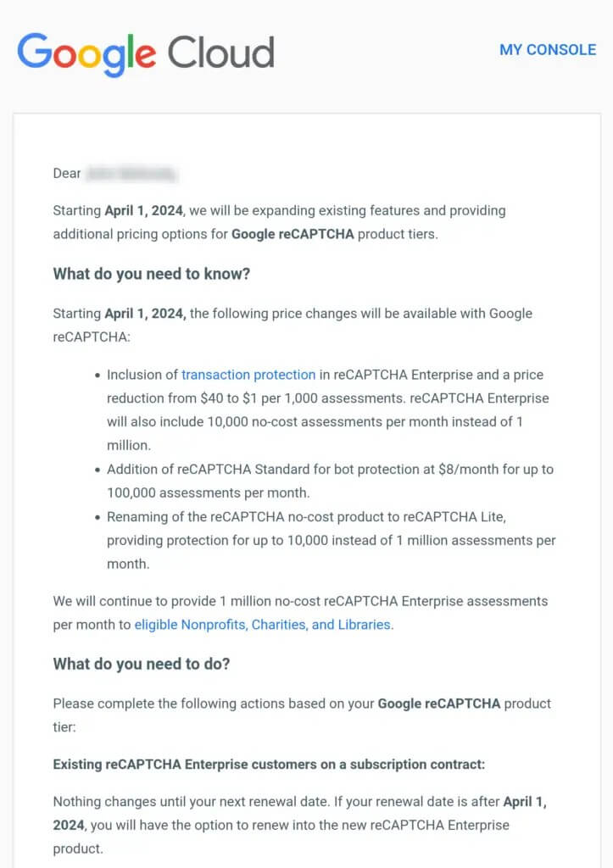This screenshot has width=613, height=868.
Task: Open the transaction protection link
Action: [248, 375]
